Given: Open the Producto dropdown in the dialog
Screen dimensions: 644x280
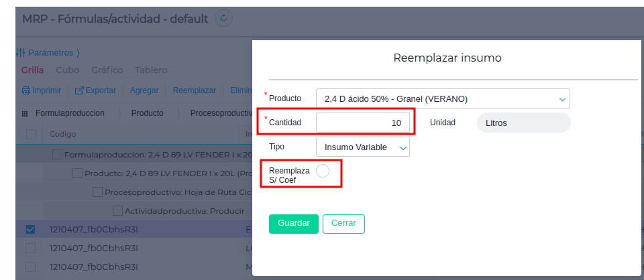Looking at the screenshot, I should point(443,98).
